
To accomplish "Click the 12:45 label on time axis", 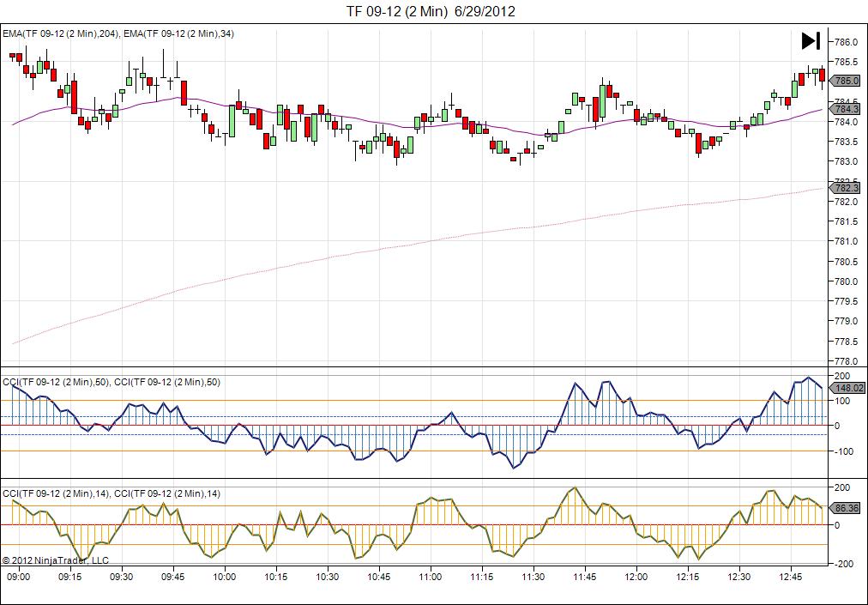I will click(x=790, y=578).
